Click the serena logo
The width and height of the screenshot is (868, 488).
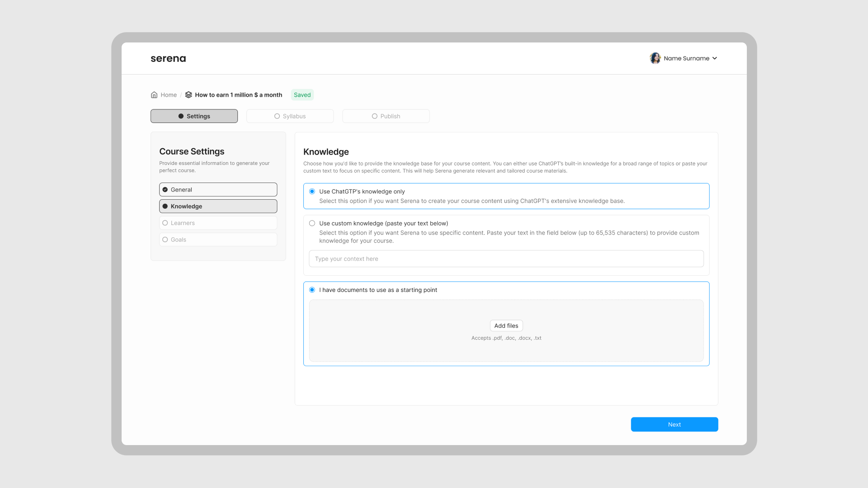(x=168, y=58)
